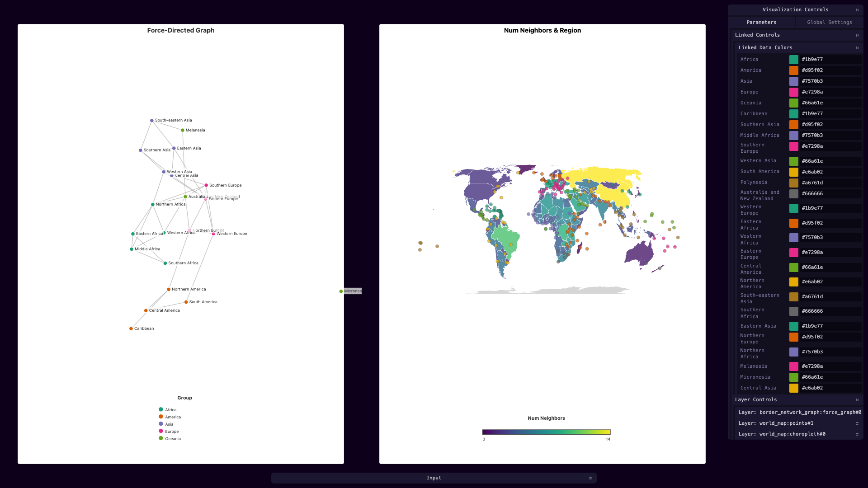Viewport: 868px width, 488px height.
Task: Edit the South America hex value field
Action: [x=831, y=172]
